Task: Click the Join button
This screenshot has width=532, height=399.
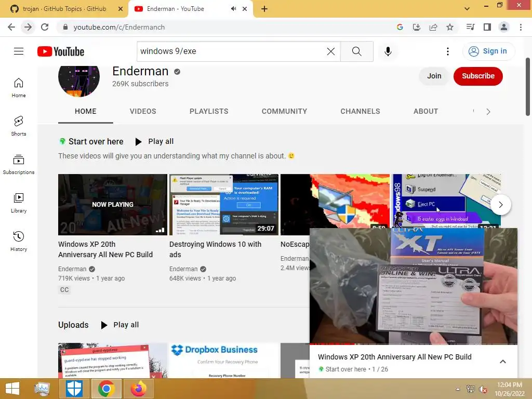Action: pyautogui.click(x=434, y=76)
